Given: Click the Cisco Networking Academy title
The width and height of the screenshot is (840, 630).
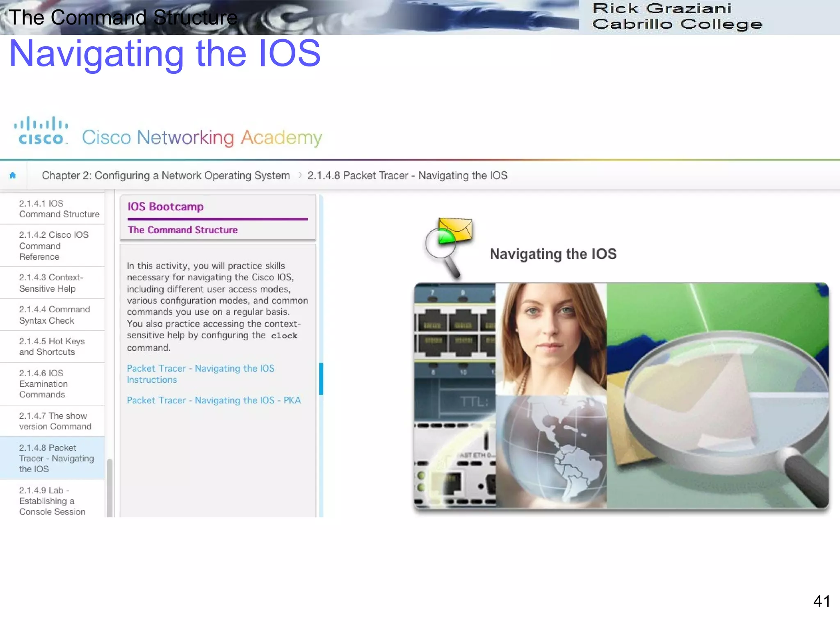Looking at the screenshot, I should pos(202,137).
